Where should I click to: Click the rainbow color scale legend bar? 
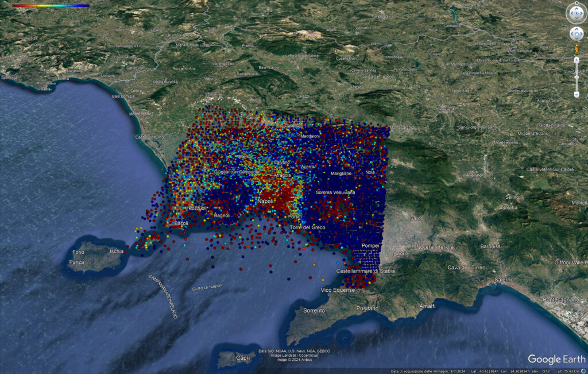[x=51, y=5]
